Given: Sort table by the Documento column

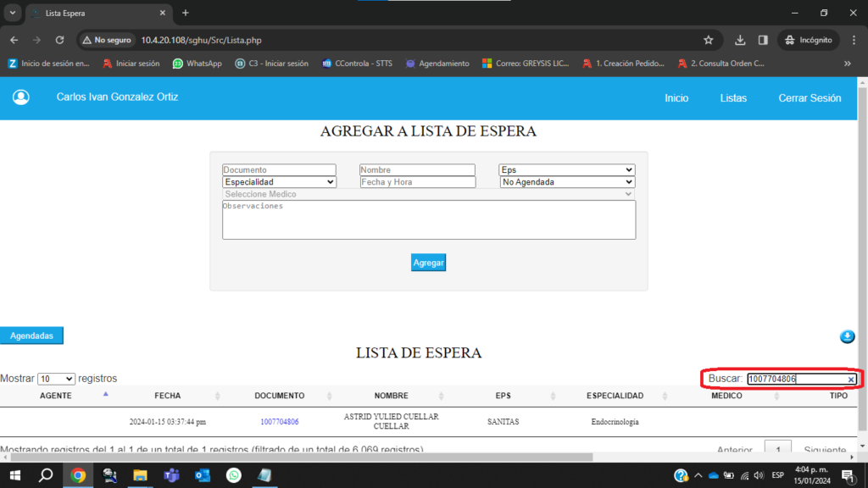Looking at the screenshot, I should pos(279,396).
